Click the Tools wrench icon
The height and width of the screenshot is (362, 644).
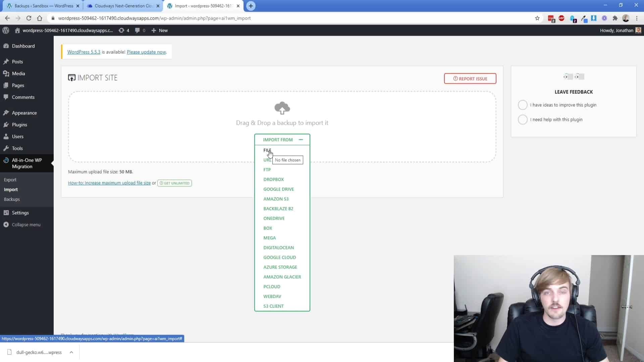pos(6,148)
